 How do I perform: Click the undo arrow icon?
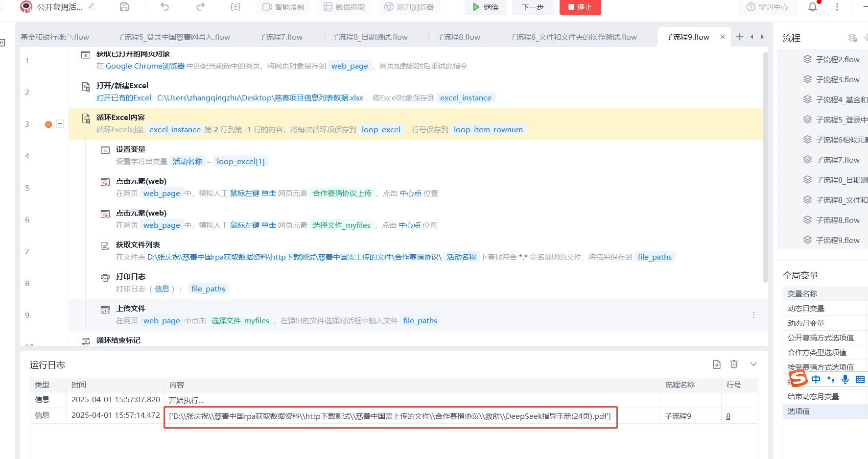tap(165, 7)
